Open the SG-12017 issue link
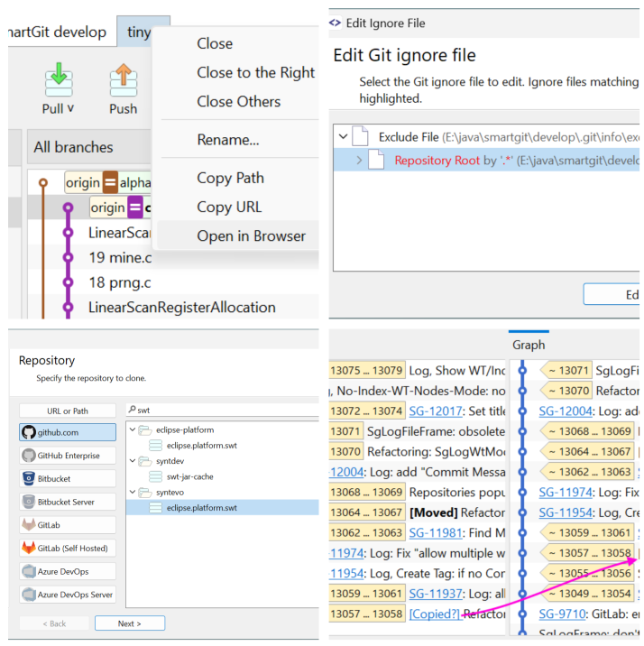The height and width of the screenshot is (646, 644). [x=436, y=411]
